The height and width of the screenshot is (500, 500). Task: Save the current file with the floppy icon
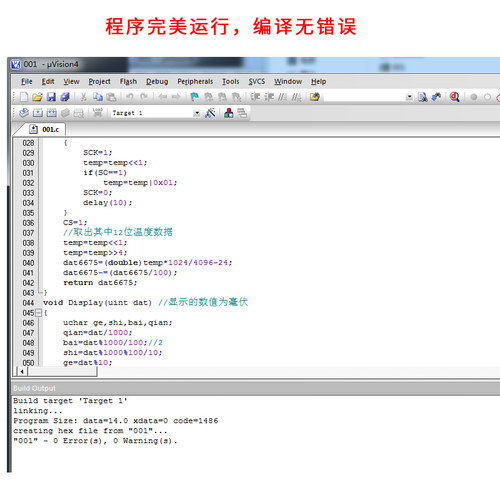pyautogui.click(x=51, y=97)
